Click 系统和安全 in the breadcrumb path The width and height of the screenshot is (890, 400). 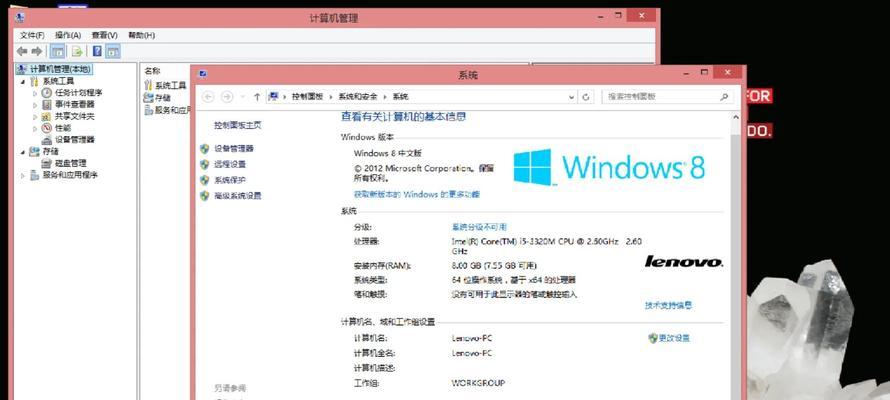(x=359, y=97)
